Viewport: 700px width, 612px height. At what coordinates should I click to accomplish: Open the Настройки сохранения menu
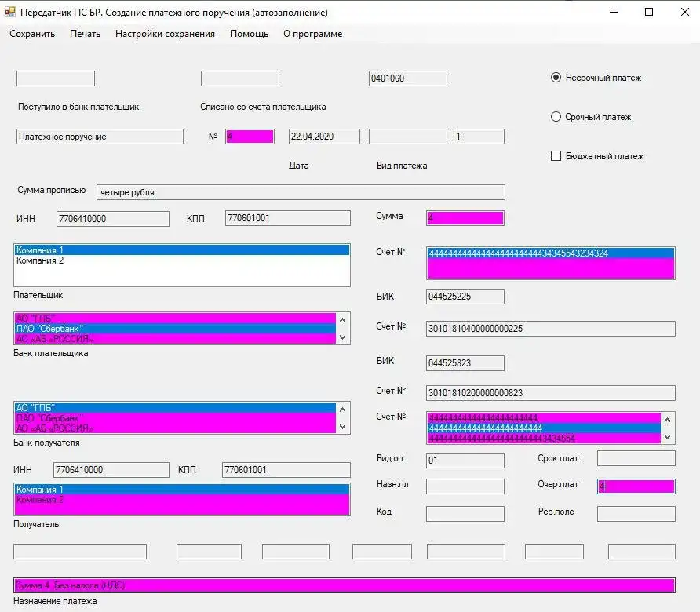click(x=165, y=34)
